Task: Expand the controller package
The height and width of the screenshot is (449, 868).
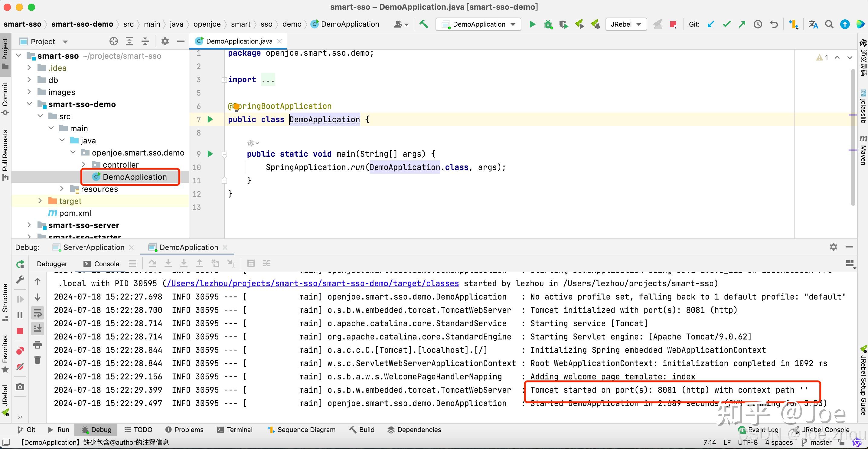Action: tap(83, 165)
